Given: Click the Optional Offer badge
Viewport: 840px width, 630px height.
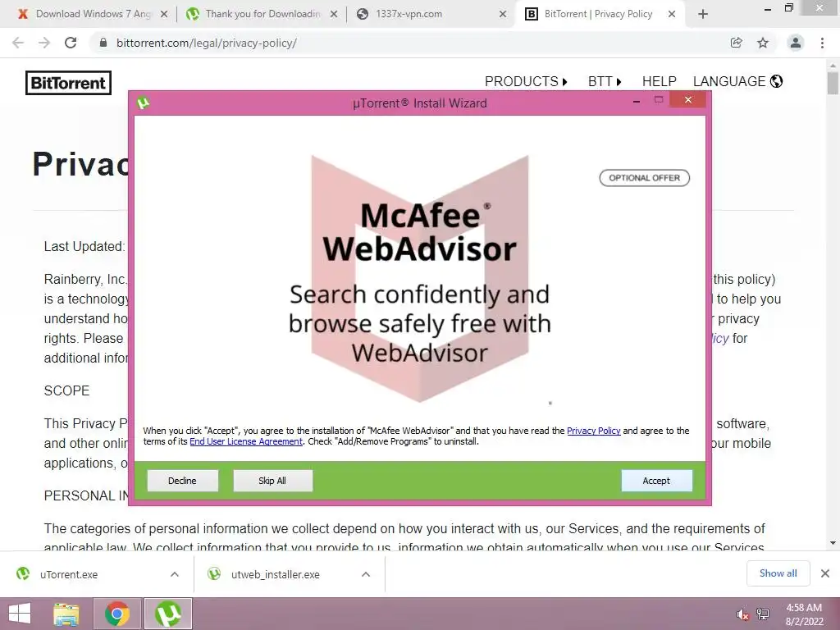Looking at the screenshot, I should [645, 178].
